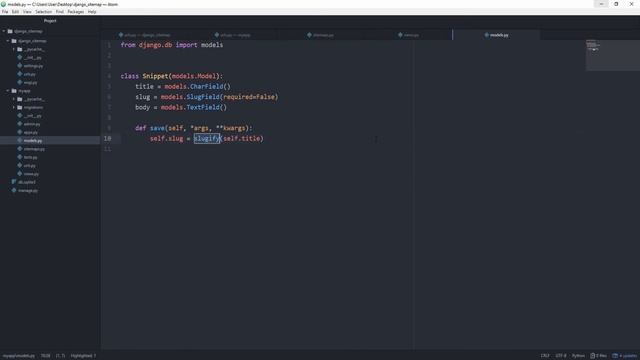Image resolution: width=640 pixels, height=360 pixels.
Task: Switch to the sitemaps.py tab
Action: pyautogui.click(x=320, y=35)
